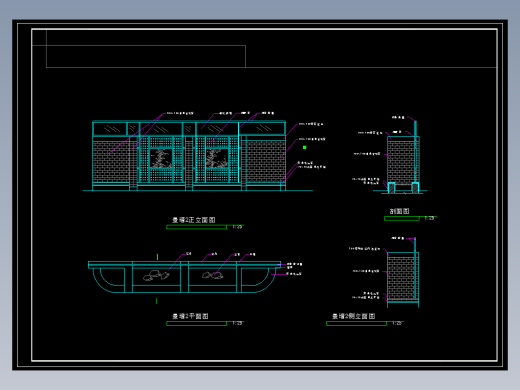Click the empty title block box at top

tap(146, 56)
